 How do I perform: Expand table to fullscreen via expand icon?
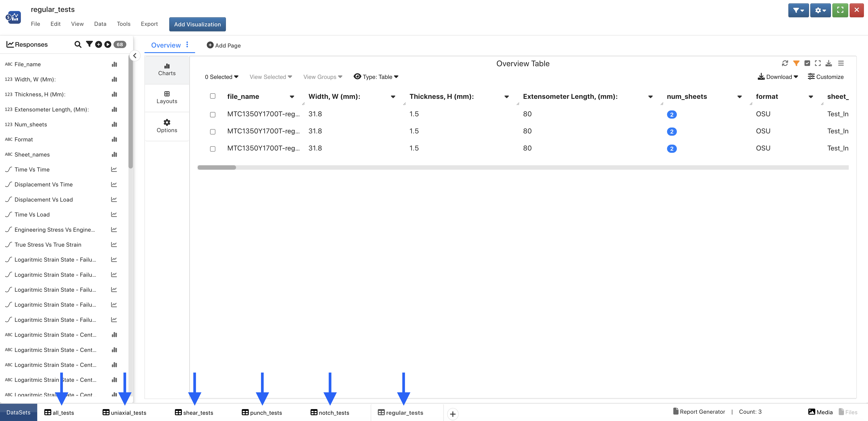point(818,63)
